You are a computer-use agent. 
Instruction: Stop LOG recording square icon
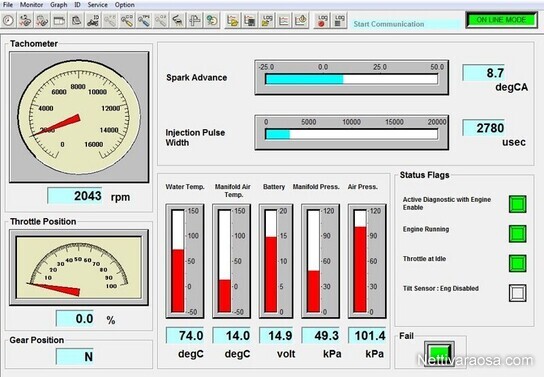pos(339,20)
